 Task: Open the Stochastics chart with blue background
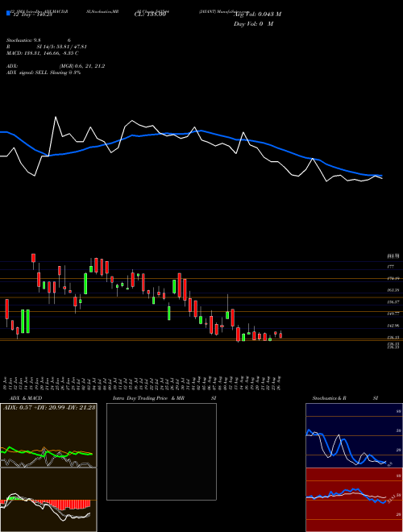coord(354,435)
